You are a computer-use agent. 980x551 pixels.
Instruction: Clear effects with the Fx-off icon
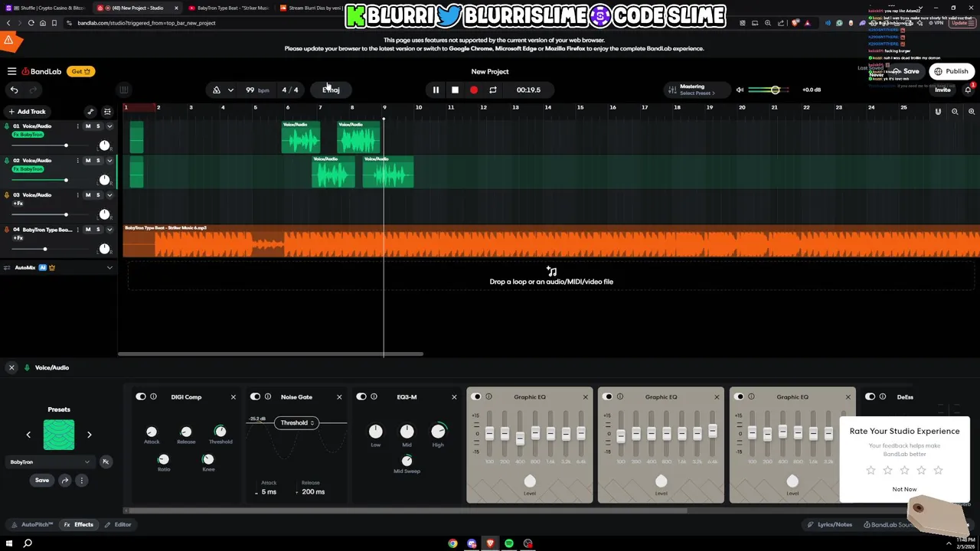coord(106,462)
